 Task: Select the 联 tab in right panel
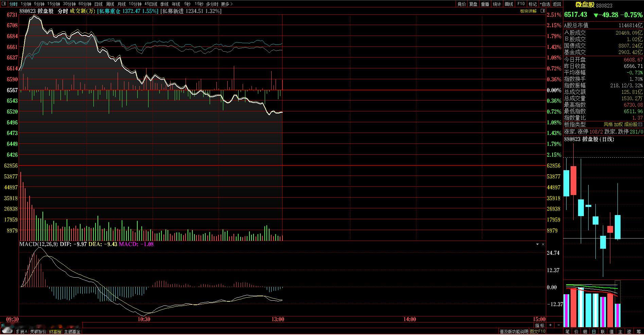603,332
